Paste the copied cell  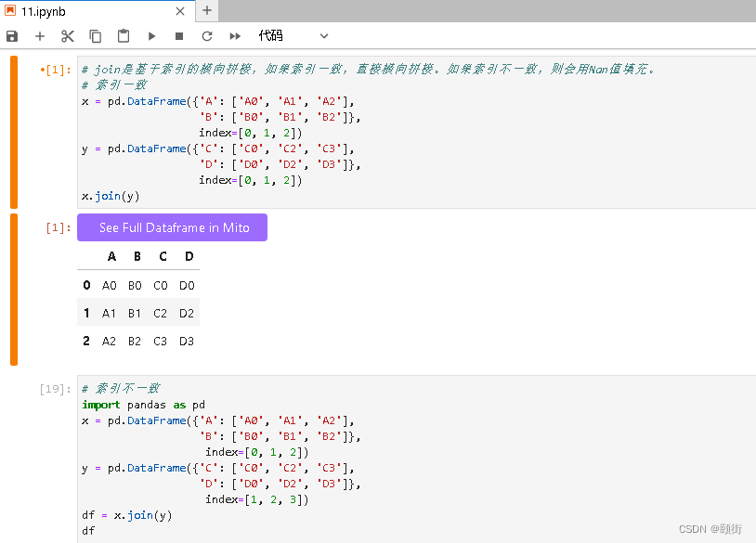[x=122, y=36]
